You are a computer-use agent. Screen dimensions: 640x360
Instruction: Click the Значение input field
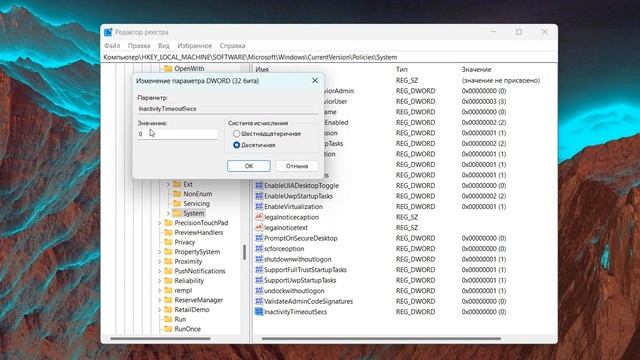178,134
